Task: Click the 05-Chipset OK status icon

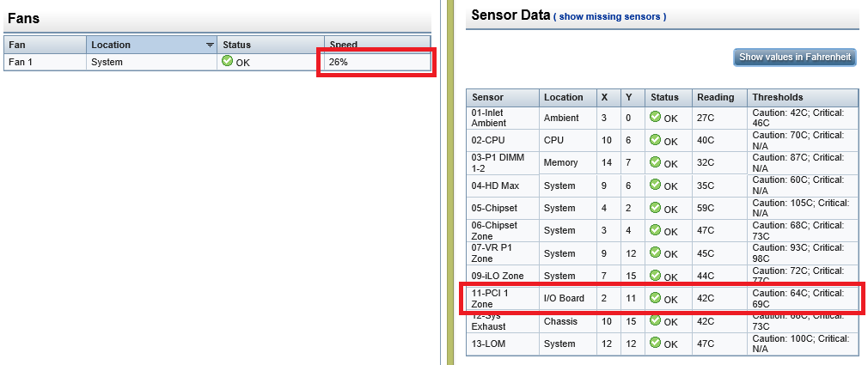Action: point(656,207)
